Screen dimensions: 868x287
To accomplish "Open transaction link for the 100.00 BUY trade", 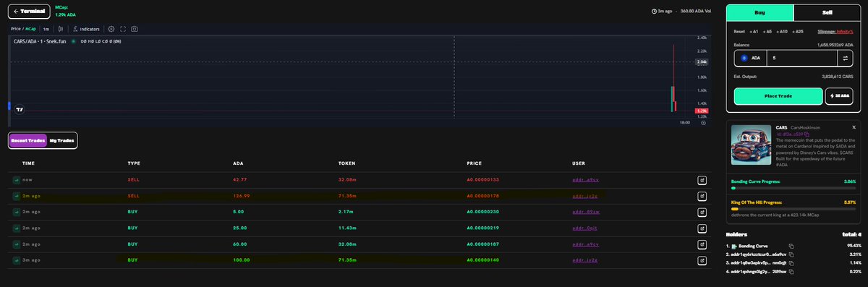I will tap(702, 260).
